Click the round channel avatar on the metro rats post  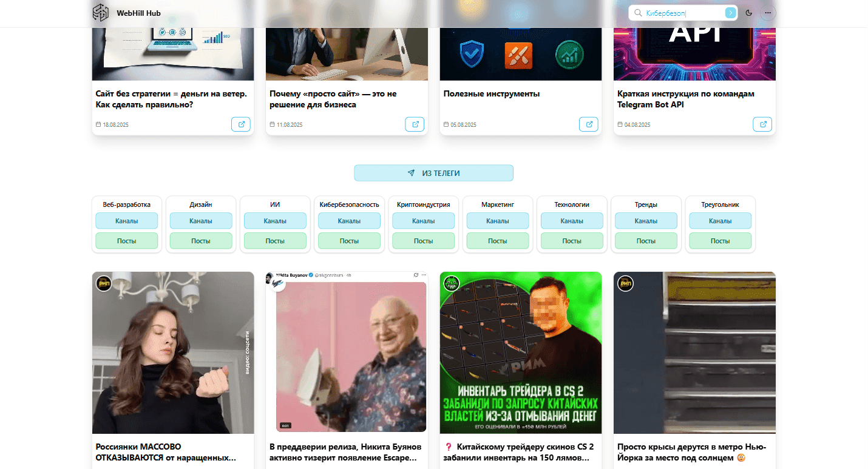click(625, 283)
